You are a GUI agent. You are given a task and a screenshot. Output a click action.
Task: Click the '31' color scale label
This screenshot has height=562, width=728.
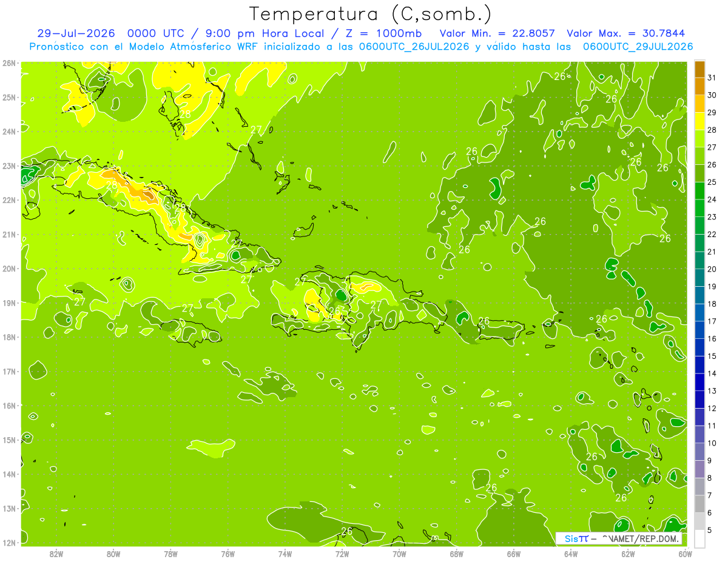[712, 78]
